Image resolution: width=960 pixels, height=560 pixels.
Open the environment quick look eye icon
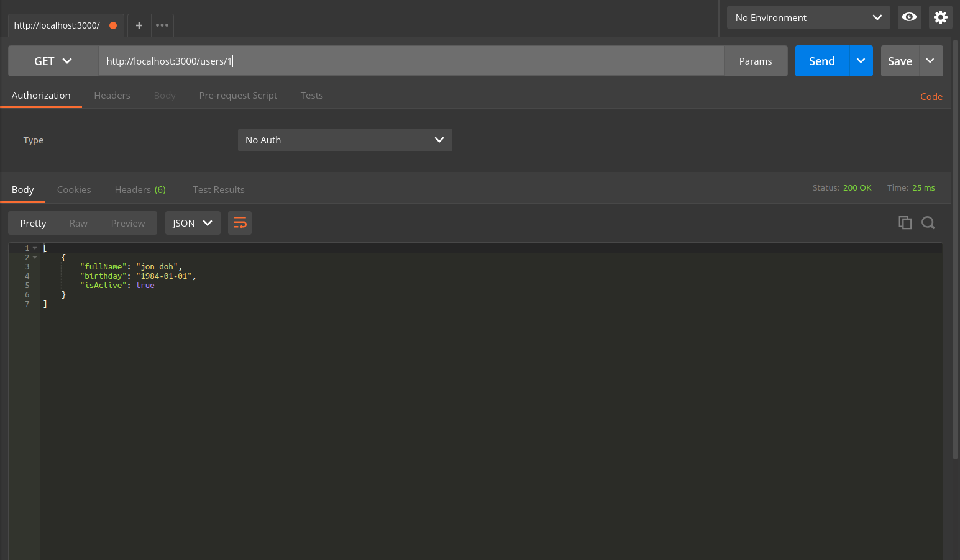[909, 17]
